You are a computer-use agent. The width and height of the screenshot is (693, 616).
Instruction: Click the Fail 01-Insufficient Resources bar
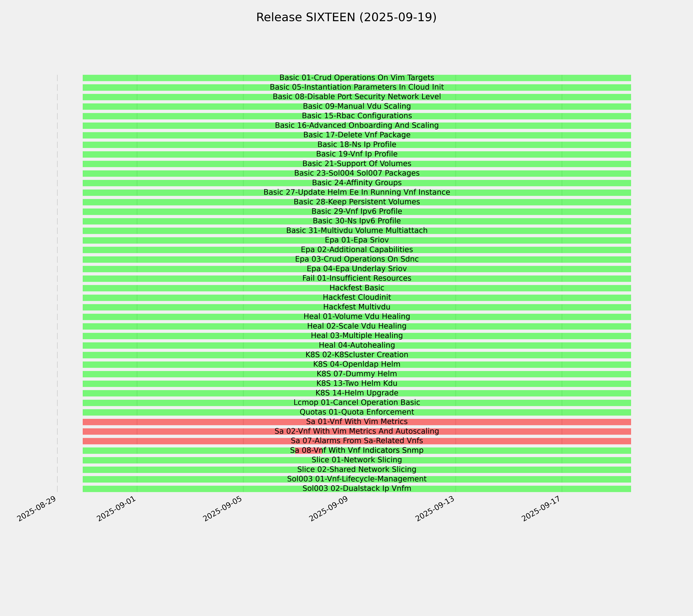point(357,278)
